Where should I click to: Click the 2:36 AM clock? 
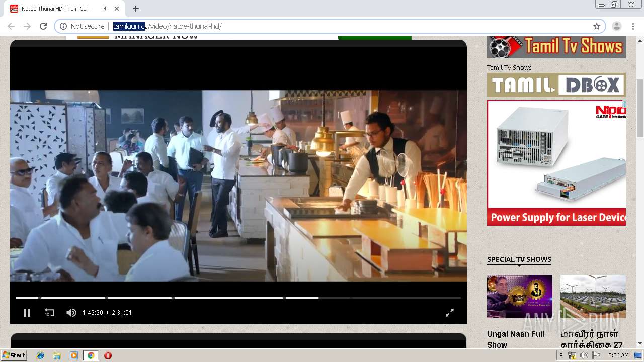click(618, 355)
